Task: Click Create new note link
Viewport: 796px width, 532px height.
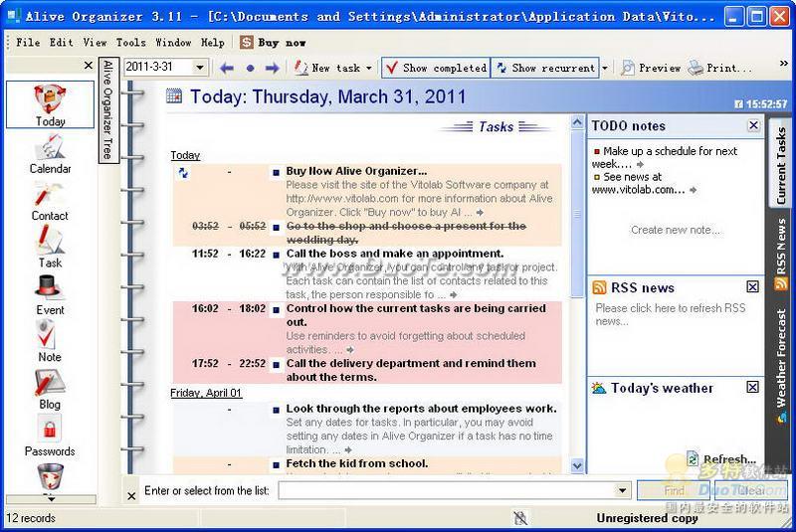Action: [x=676, y=231]
